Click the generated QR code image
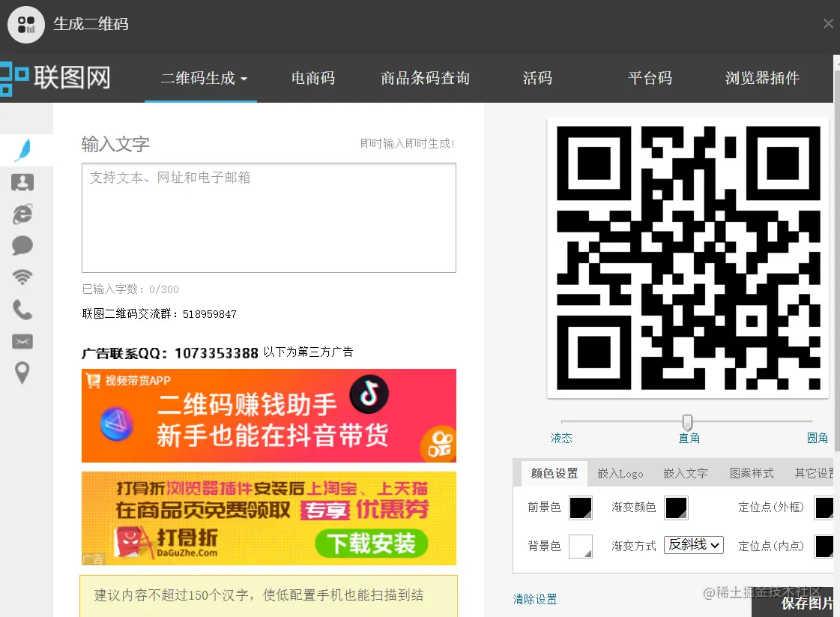The width and height of the screenshot is (840, 617). [688, 258]
